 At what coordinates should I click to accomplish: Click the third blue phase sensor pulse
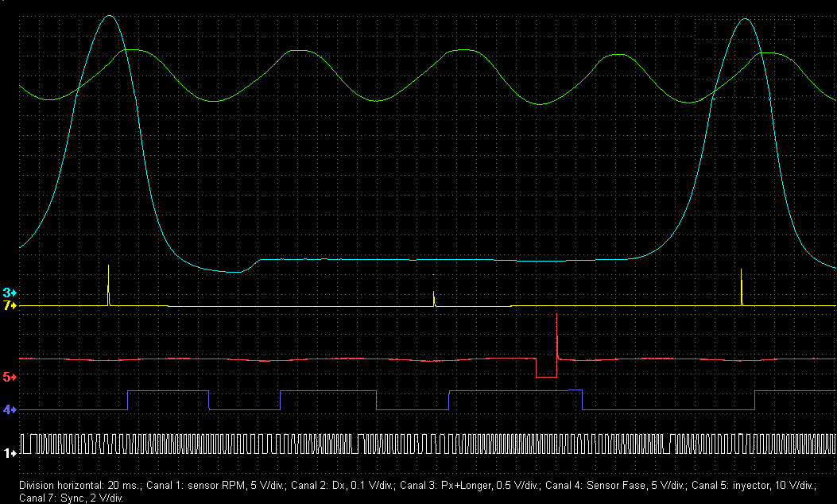[514, 390]
